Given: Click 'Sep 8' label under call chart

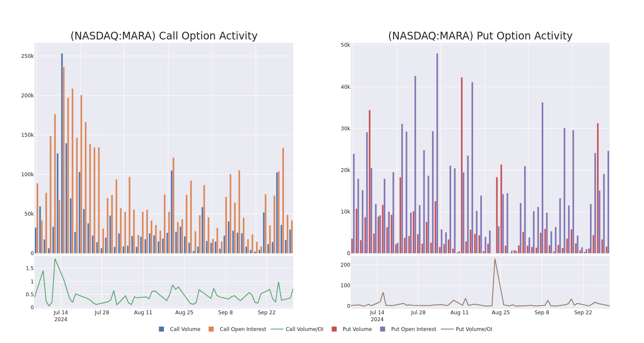Looking at the screenshot, I should (225, 313).
